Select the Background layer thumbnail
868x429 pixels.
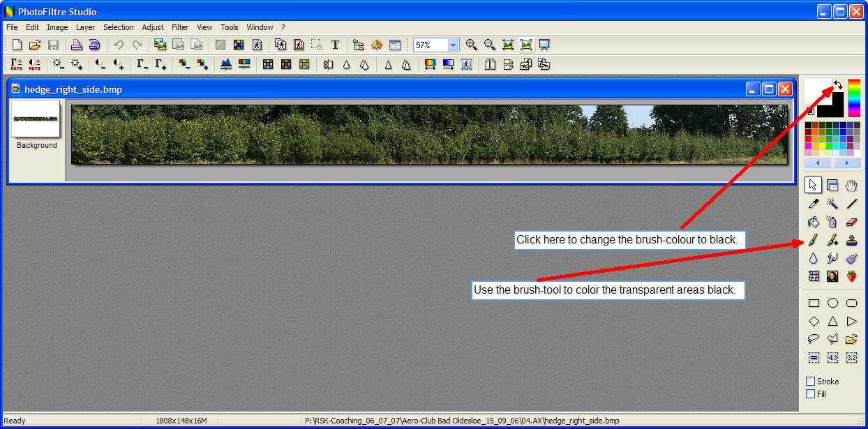pyautogui.click(x=36, y=119)
